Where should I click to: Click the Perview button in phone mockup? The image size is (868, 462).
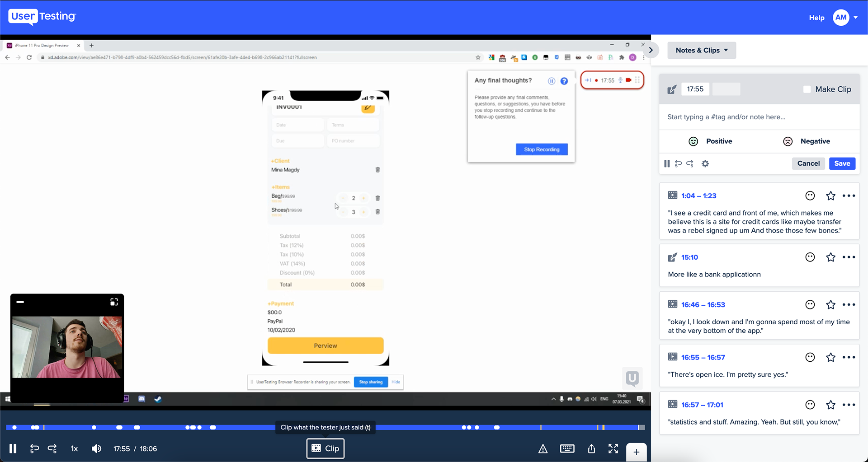325,345
